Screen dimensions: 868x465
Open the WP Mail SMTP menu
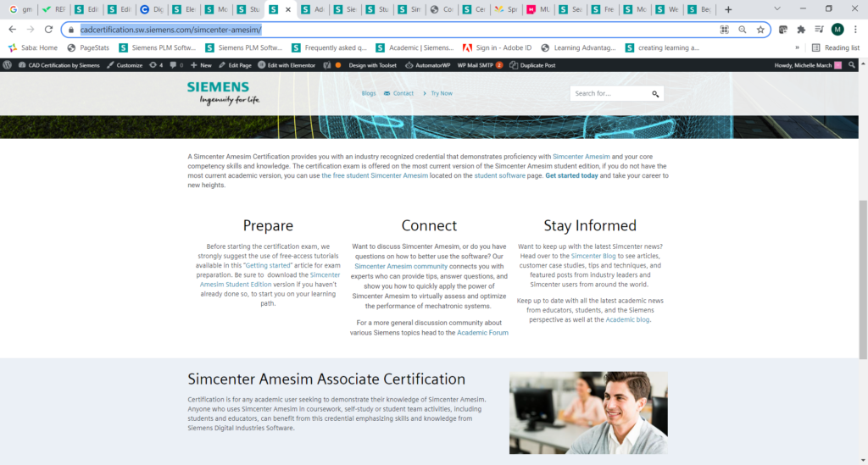pos(480,65)
